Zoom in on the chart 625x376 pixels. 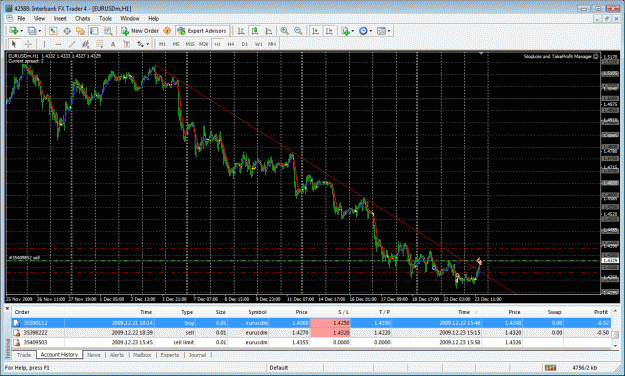[x=285, y=31]
